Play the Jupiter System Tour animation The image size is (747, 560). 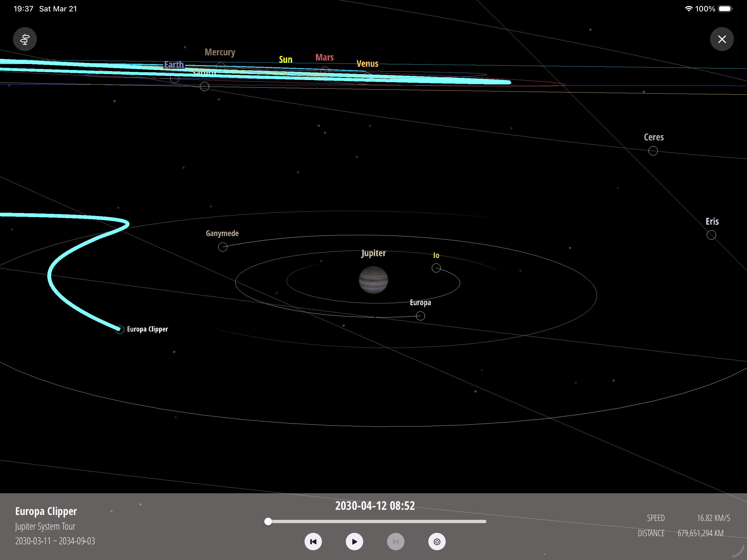click(x=354, y=542)
